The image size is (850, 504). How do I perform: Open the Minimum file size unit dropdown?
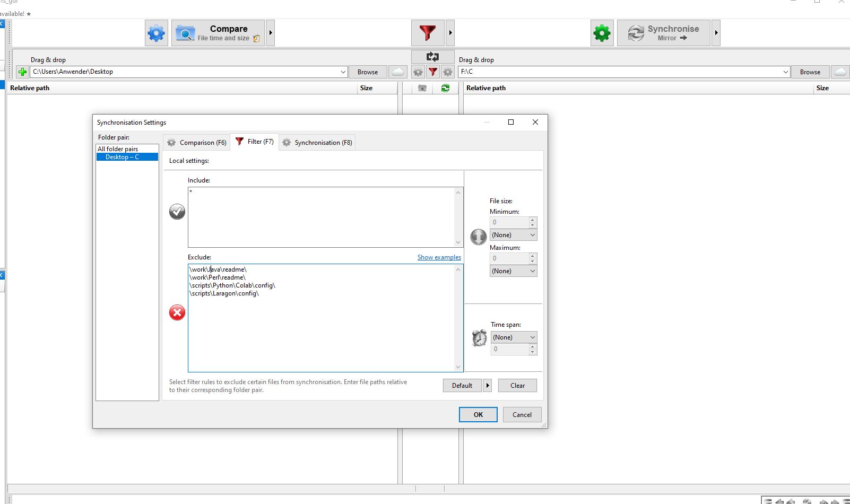[513, 235]
